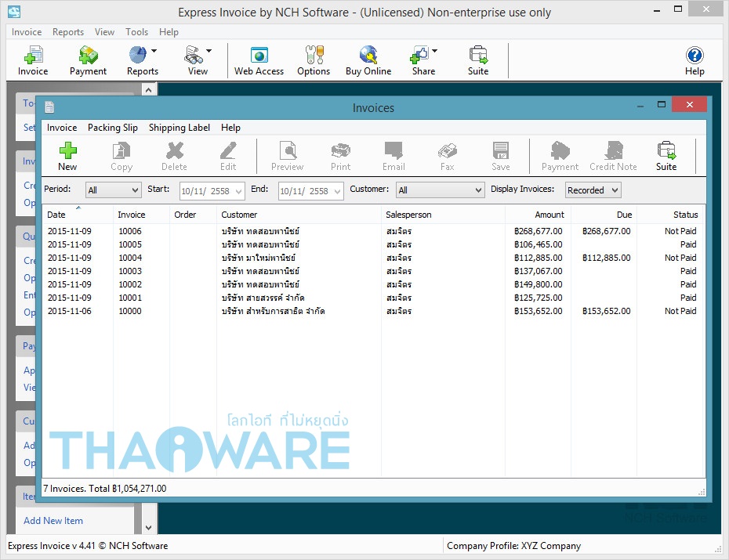Open the Options tools icon
The image size is (729, 560).
[x=314, y=56]
